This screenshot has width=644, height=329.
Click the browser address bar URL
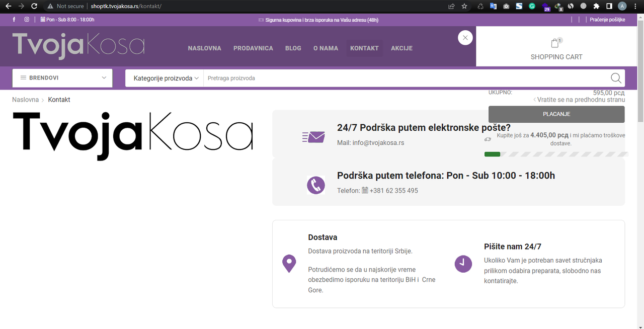(126, 6)
